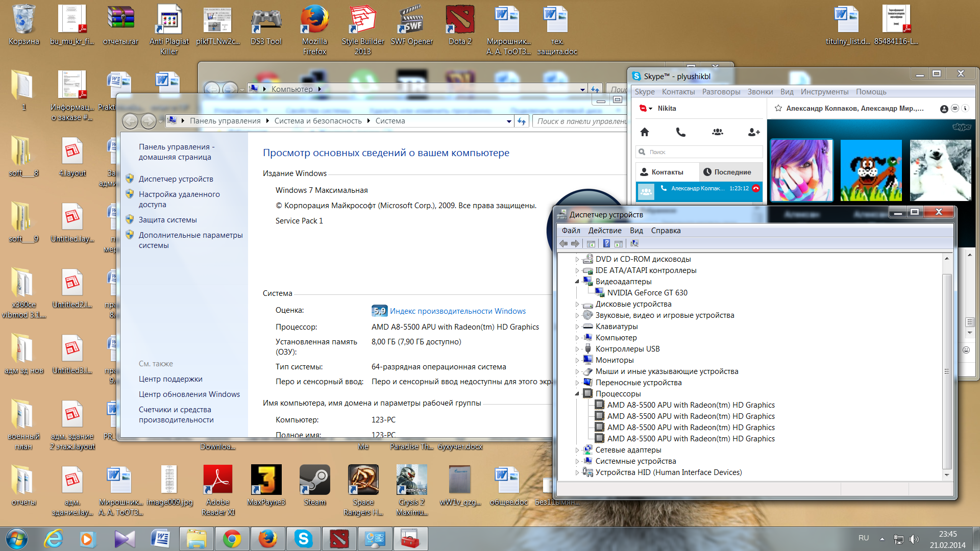
Task: Toggle the action pane icon in Device Manager toolbar
Action: pos(619,244)
